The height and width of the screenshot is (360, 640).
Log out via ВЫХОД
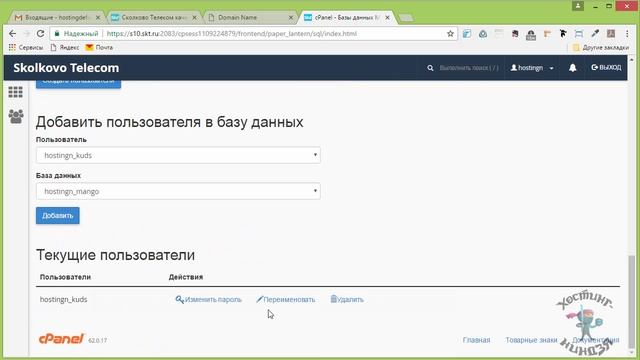click(606, 67)
